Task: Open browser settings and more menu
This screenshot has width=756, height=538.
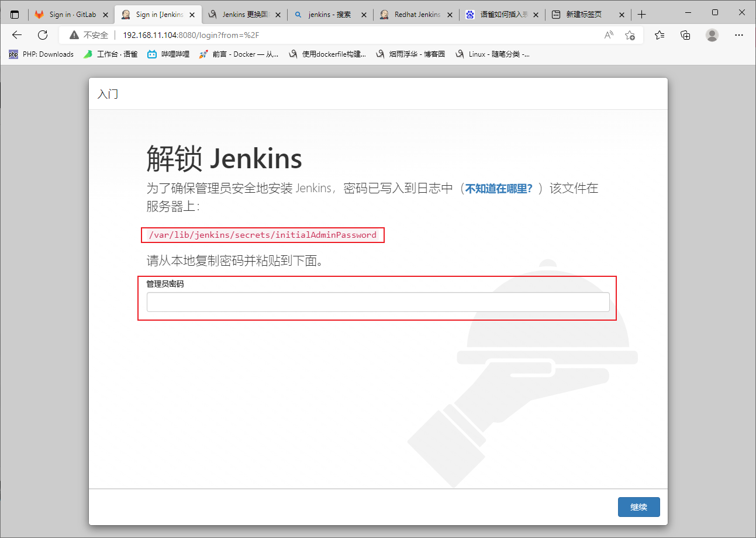Action: (738, 35)
